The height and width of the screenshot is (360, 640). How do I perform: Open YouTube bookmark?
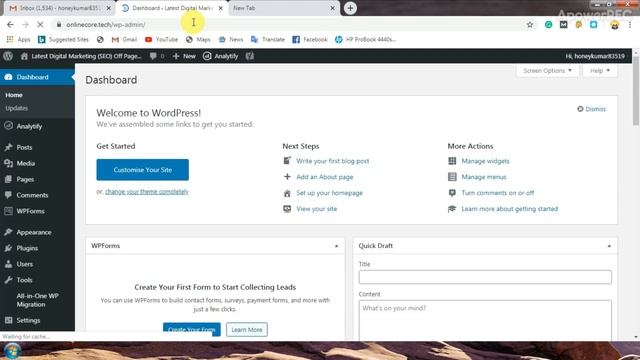(162, 39)
